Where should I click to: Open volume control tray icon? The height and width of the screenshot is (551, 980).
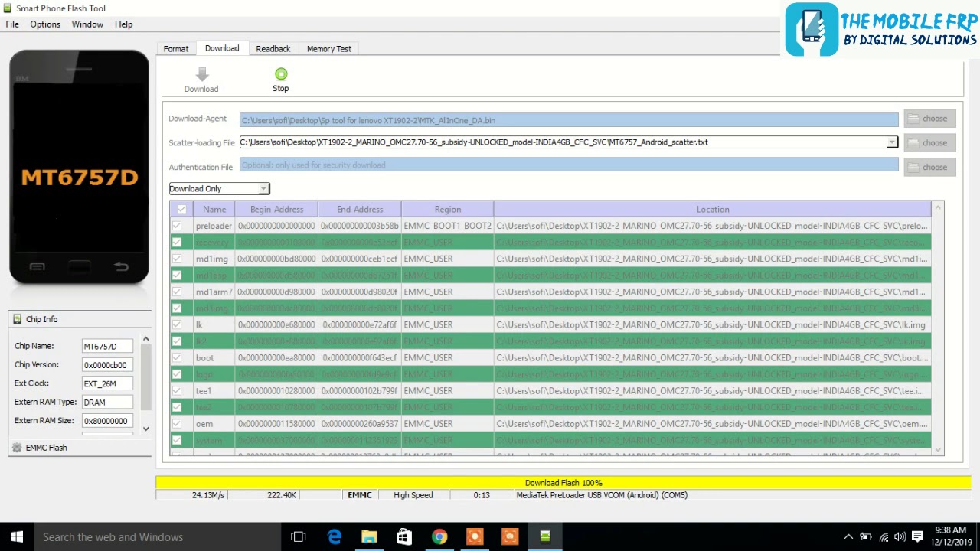pyautogui.click(x=900, y=537)
